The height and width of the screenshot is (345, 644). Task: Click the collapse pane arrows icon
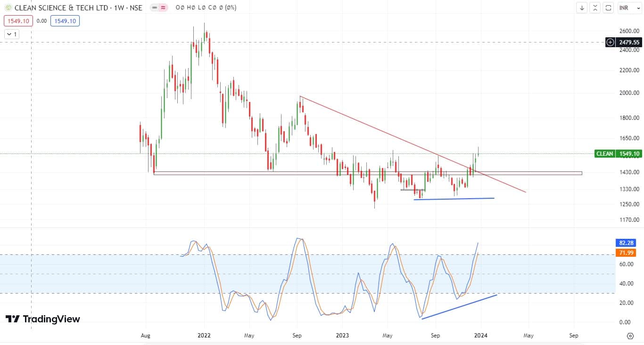(x=595, y=8)
